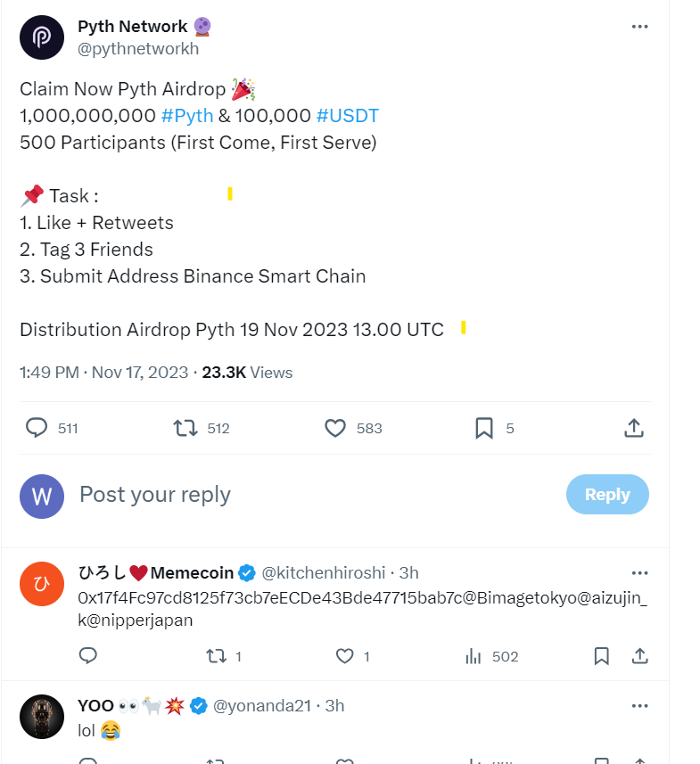Like kitchenhiroshi's reply
Viewport: 700px width, 764px height.
345,657
